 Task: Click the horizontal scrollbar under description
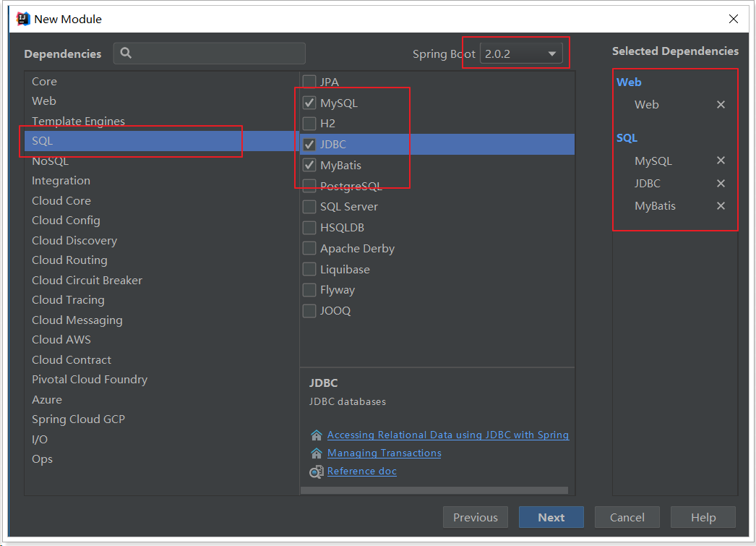point(434,491)
